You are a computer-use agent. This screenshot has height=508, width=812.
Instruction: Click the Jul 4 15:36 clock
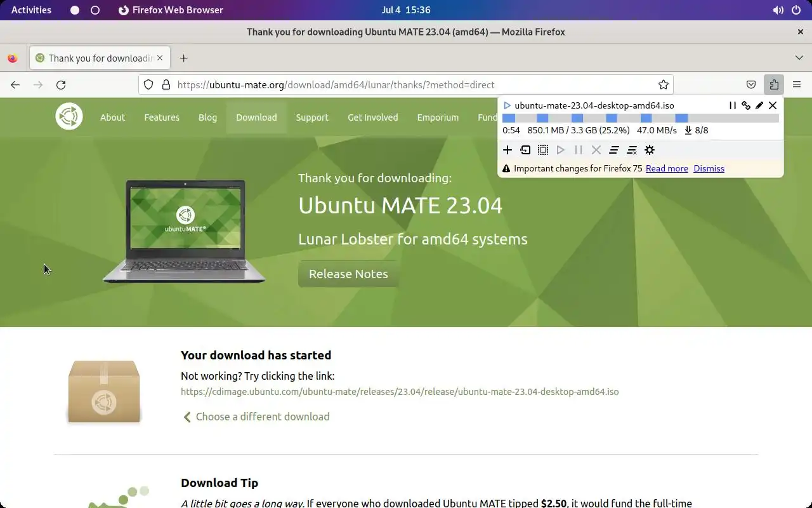[406, 10]
